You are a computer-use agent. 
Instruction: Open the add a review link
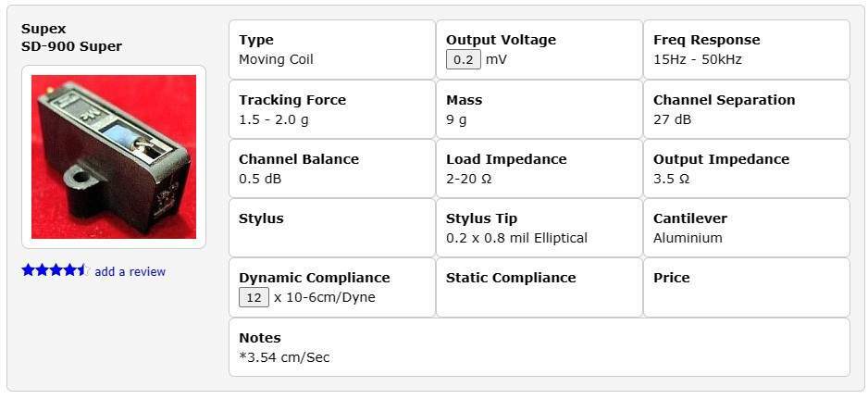point(130,271)
